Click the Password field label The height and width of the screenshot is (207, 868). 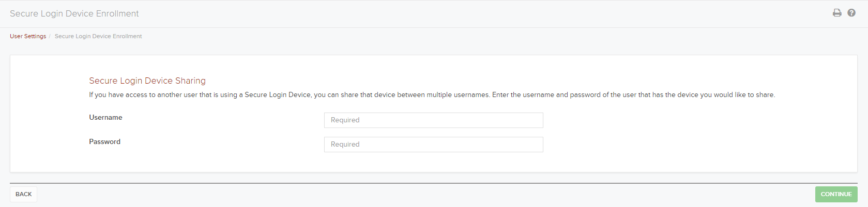click(104, 142)
